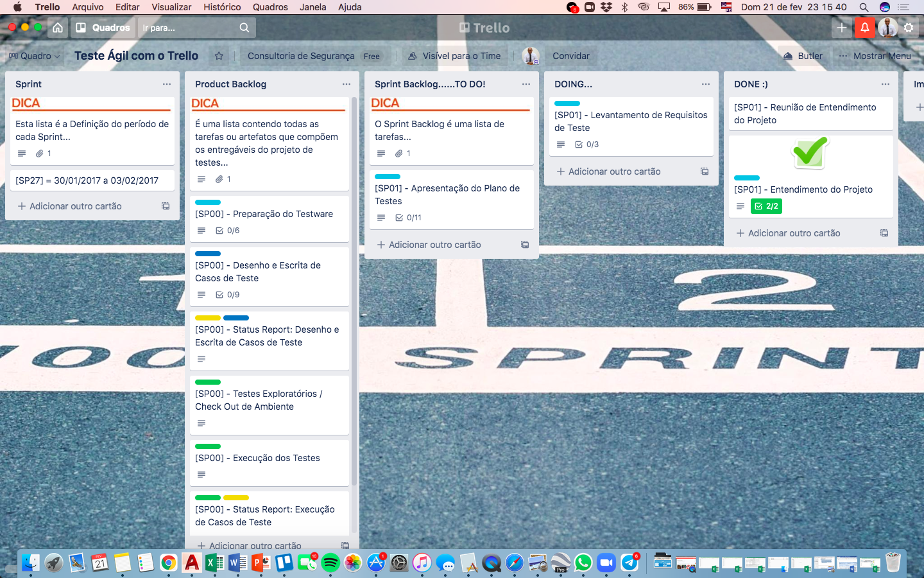Open user avatar in top-right header
924x578 pixels.
(887, 28)
